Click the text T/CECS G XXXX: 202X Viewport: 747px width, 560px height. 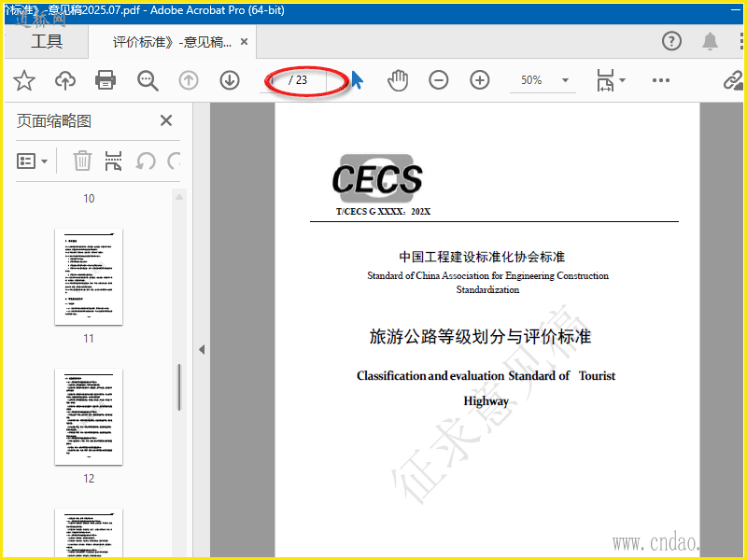383,212
